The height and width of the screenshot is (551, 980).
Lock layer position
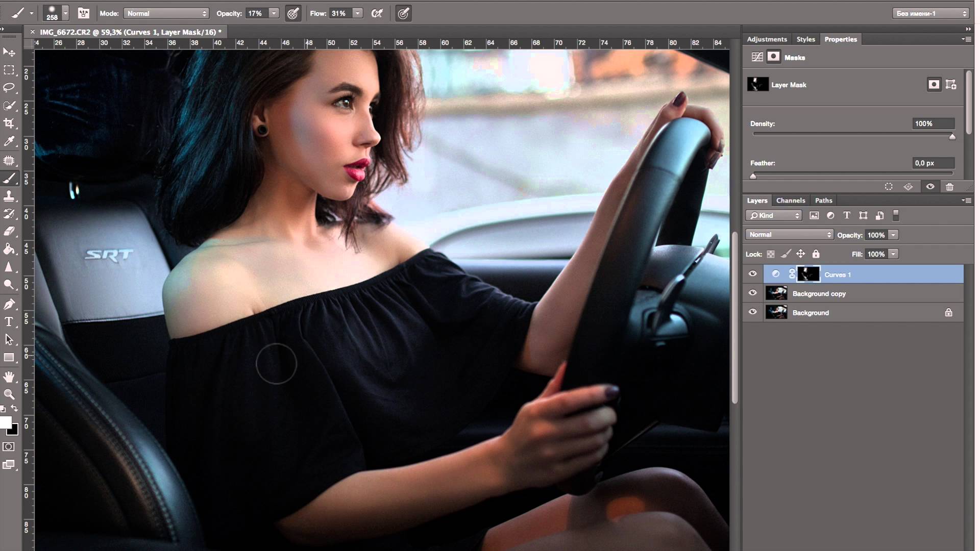click(801, 254)
